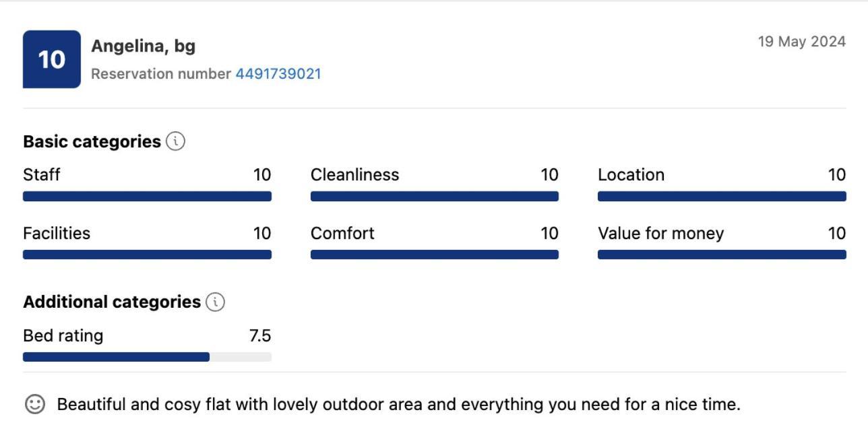Click the info icon beside Additional categories
Viewport: 868px width, 431px height.
coord(215,302)
